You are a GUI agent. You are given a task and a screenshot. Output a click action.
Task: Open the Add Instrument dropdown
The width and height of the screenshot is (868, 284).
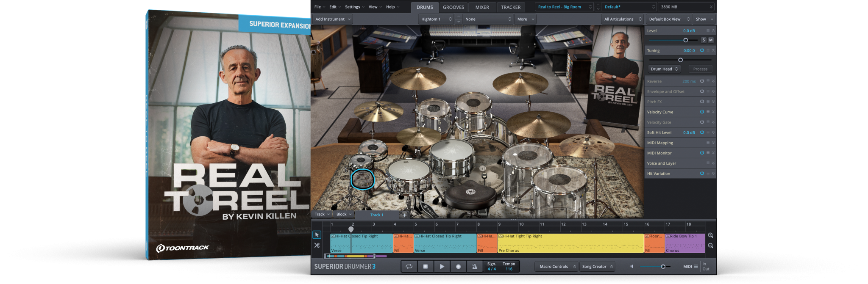tap(333, 19)
